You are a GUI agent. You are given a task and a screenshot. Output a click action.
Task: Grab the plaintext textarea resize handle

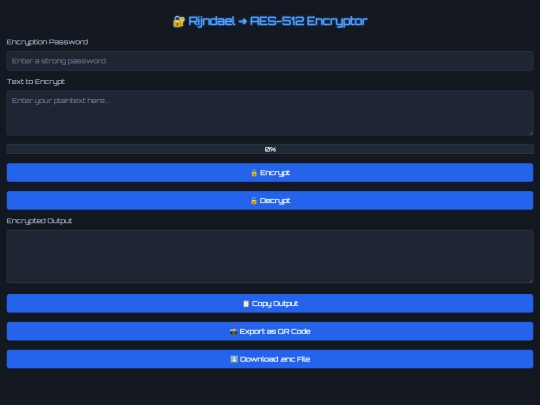click(531, 133)
